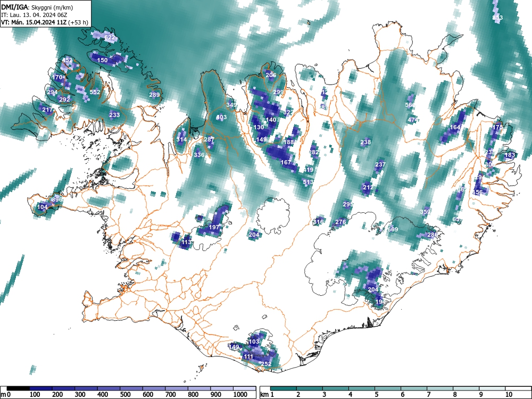Select the '474' visibility value
The image size is (532, 399).
[x=413, y=119]
